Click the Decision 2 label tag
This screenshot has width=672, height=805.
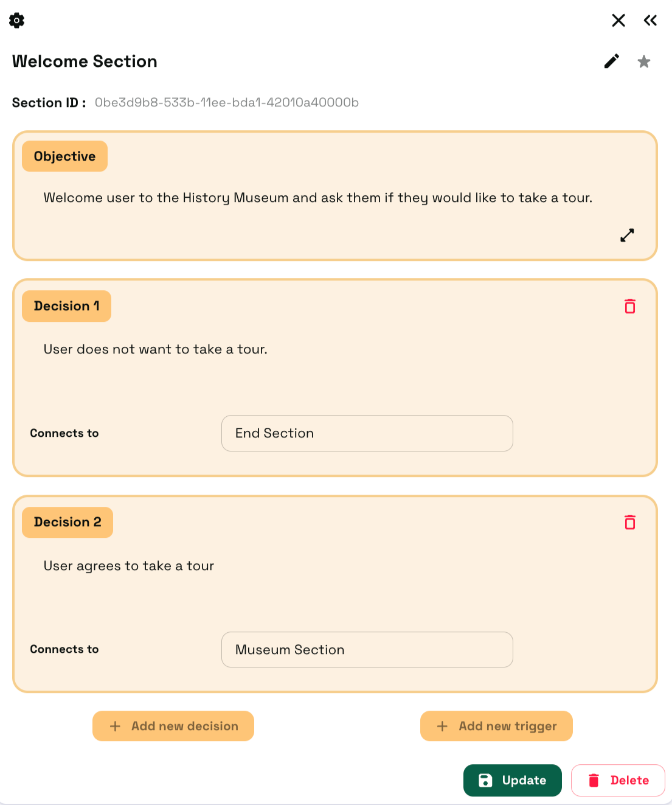click(x=68, y=522)
